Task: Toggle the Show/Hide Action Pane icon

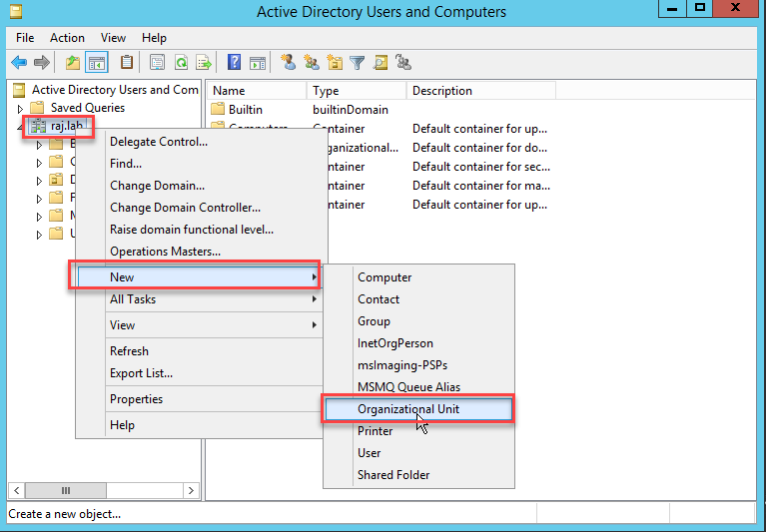Action: tap(258, 63)
